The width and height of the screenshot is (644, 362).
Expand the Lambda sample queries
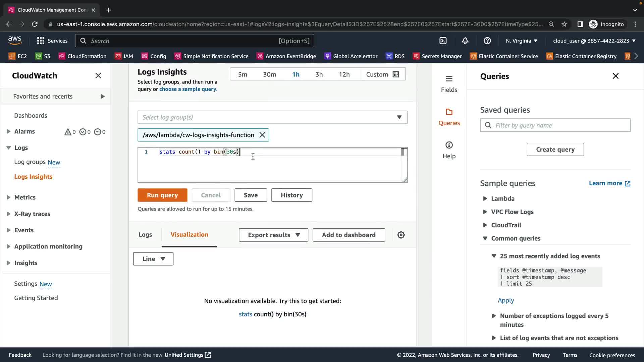pyautogui.click(x=502, y=198)
